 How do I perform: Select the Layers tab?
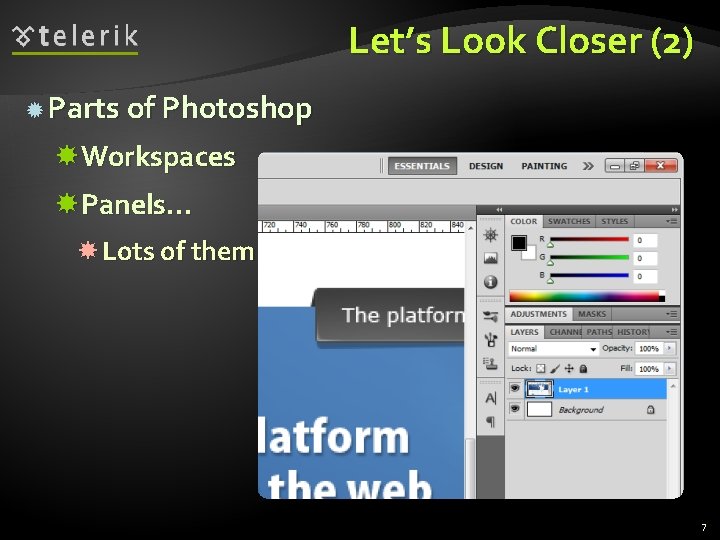coord(524,332)
